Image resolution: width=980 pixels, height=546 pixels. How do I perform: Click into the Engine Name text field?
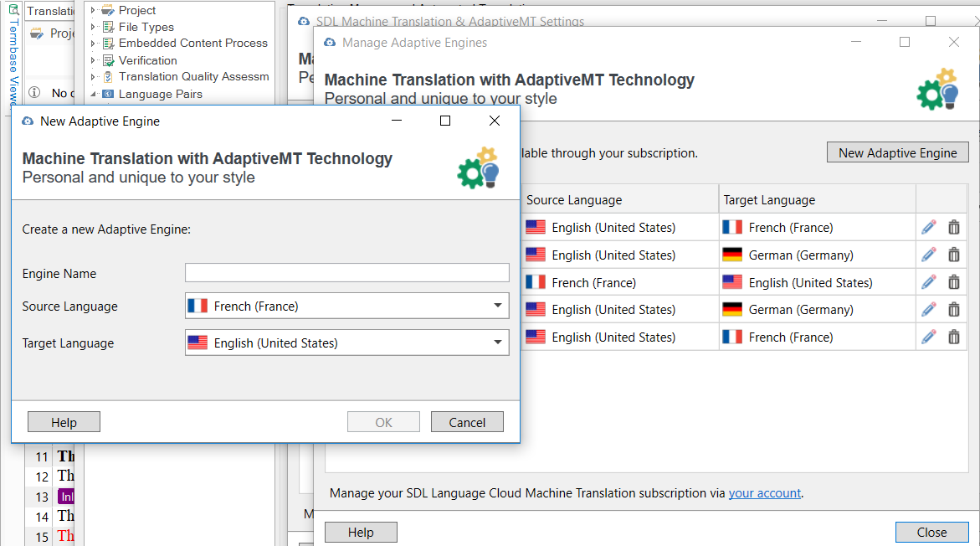(x=346, y=273)
